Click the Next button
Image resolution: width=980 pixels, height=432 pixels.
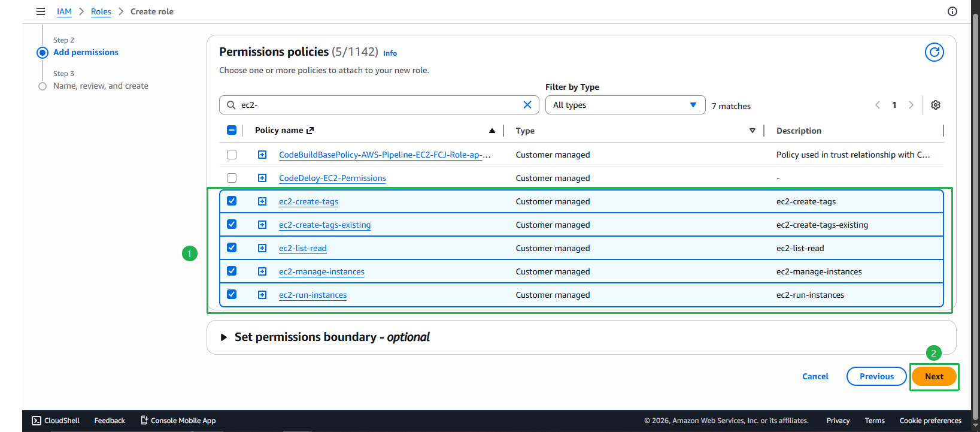[x=934, y=376]
